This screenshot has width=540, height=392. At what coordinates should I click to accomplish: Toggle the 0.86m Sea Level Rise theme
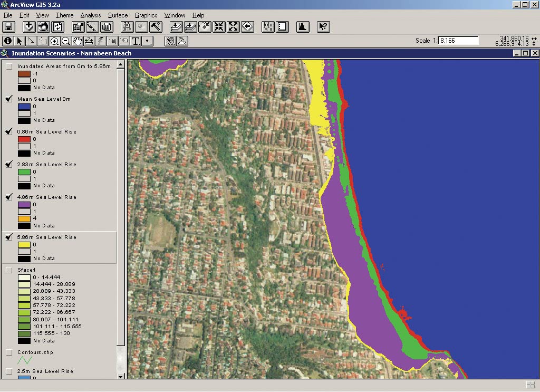click(x=9, y=132)
